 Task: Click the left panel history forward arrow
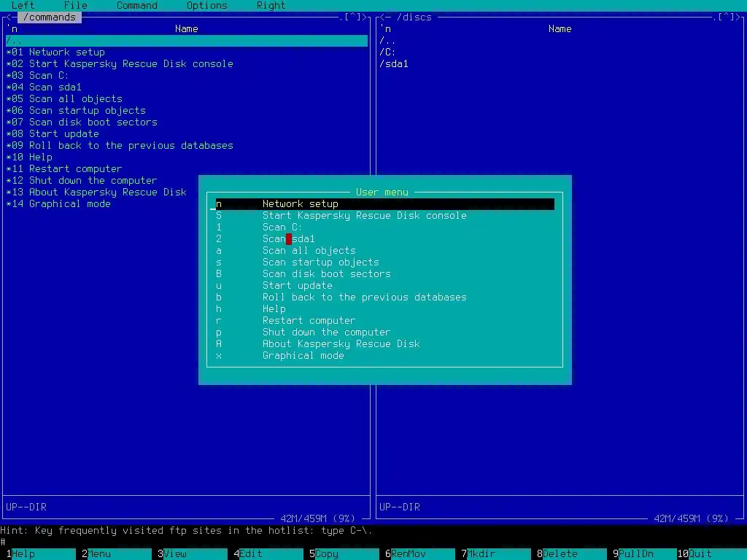pyautogui.click(x=365, y=17)
